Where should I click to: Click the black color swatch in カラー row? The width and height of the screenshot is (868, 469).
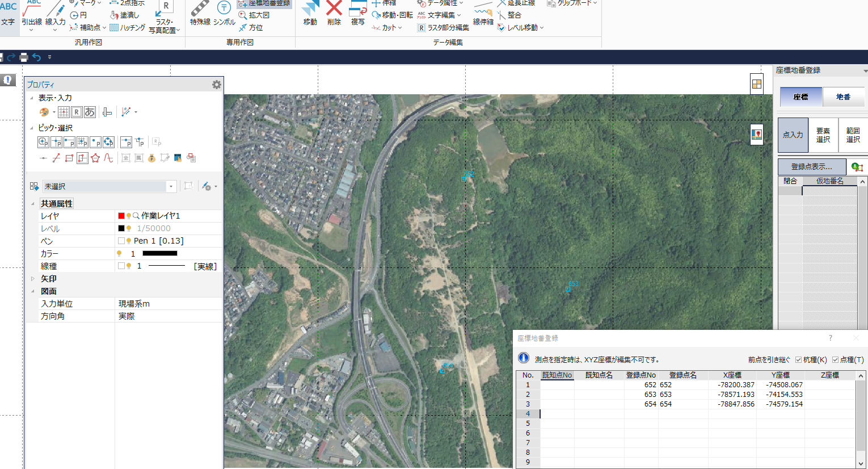[159, 254]
